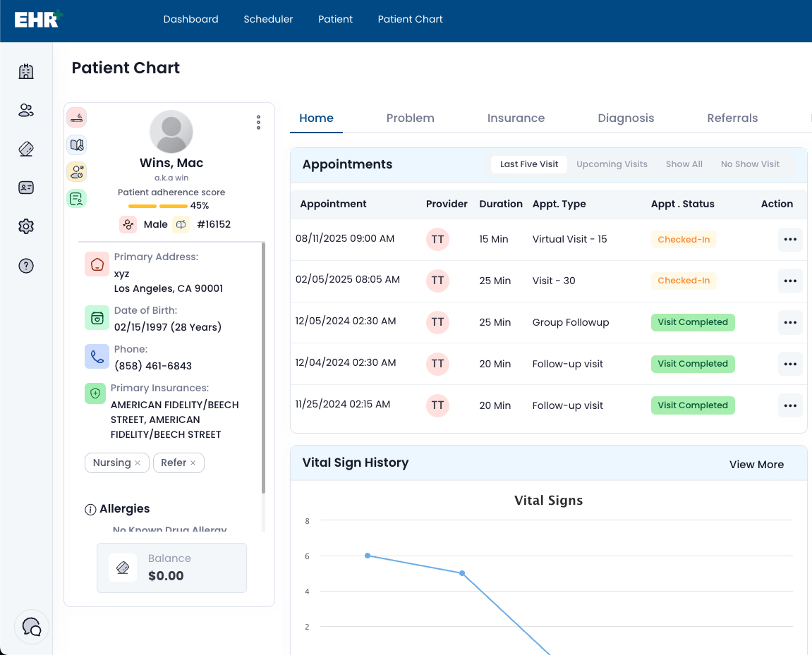Click the Allergies info icon
The height and width of the screenshot is (655, 812).
click(90, 509)
